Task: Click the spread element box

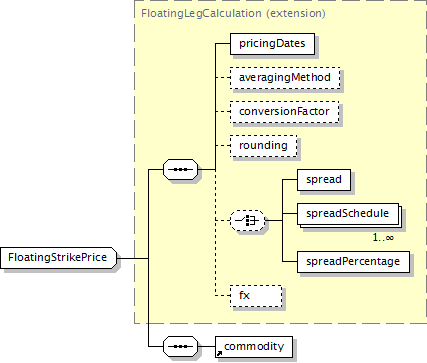Action: pos(324,180)
